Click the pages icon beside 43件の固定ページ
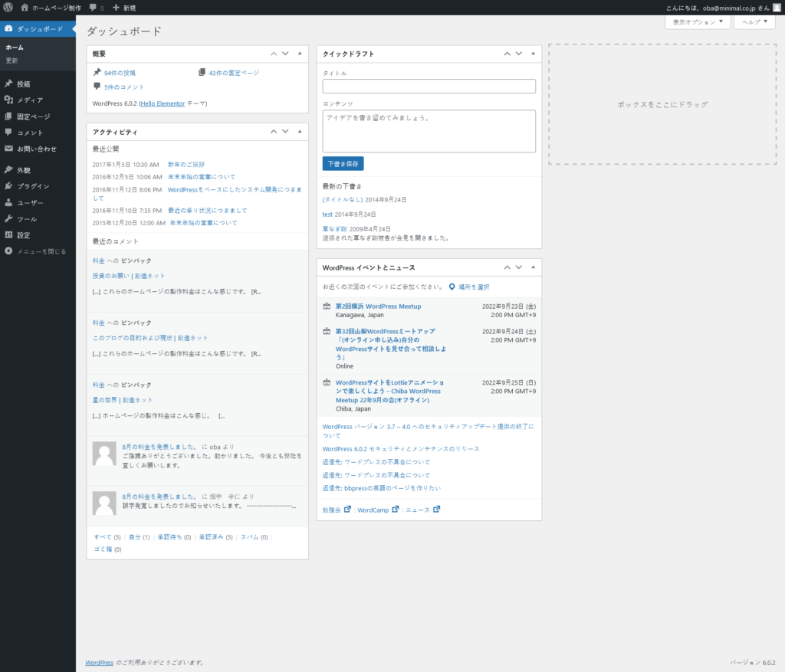The width and height of the screenshot is (785, 672). pyautogui.click(x=202, y=72)
